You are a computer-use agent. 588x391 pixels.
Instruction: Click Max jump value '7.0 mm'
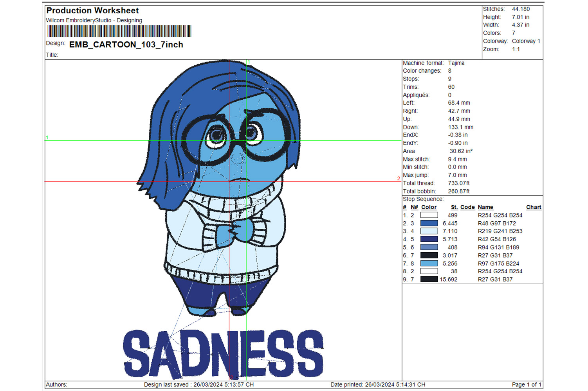pyautogui.click(x=457, y=175)
